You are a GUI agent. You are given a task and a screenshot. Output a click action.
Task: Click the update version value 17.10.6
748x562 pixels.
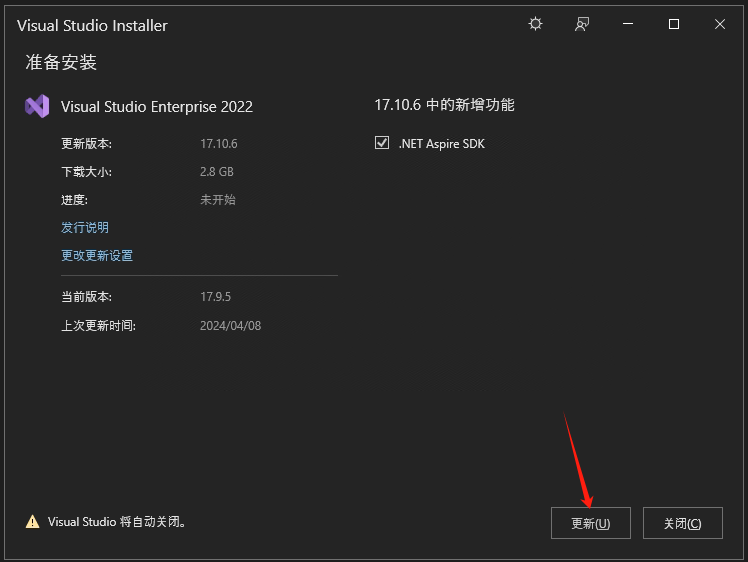pyautogui.click(x=218, y=144)
